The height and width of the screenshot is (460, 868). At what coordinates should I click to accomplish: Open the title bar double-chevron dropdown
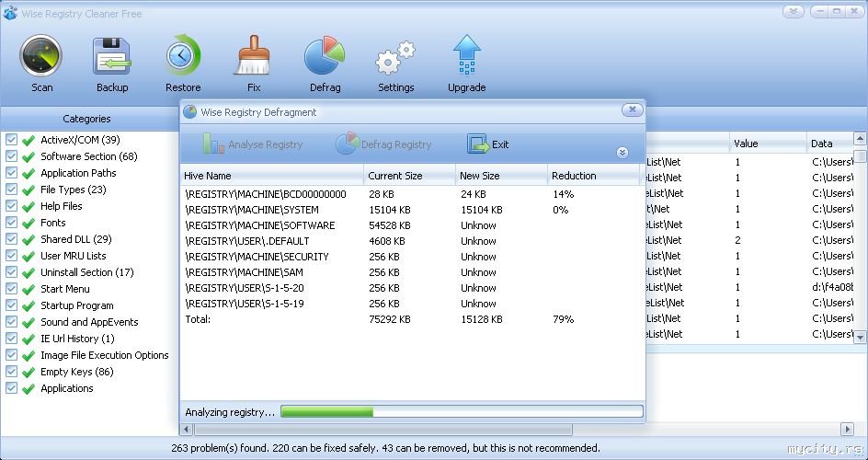pos(794,12)
